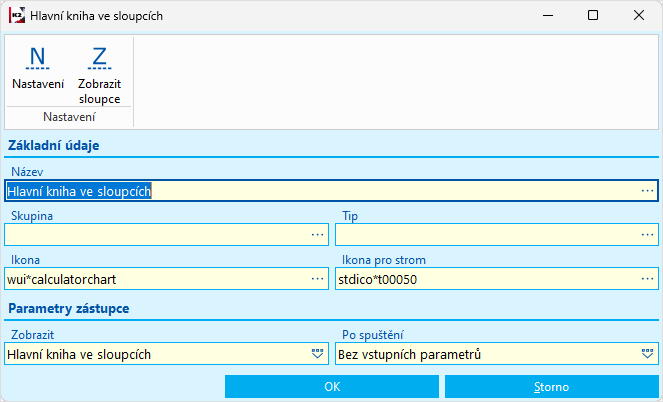The width and height of the screenshot is (663, 402).
Task: Cancel with the Storno button
Action: coord(551,386)
